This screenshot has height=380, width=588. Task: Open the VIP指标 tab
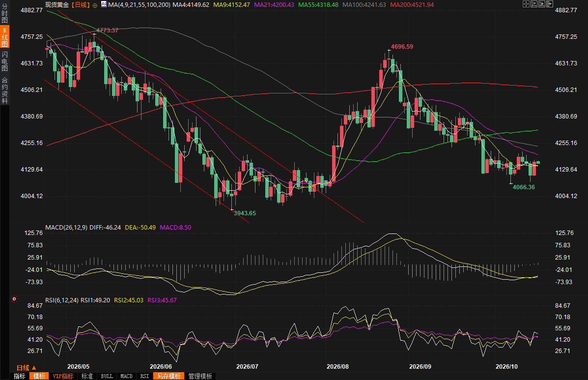[63, 376]
